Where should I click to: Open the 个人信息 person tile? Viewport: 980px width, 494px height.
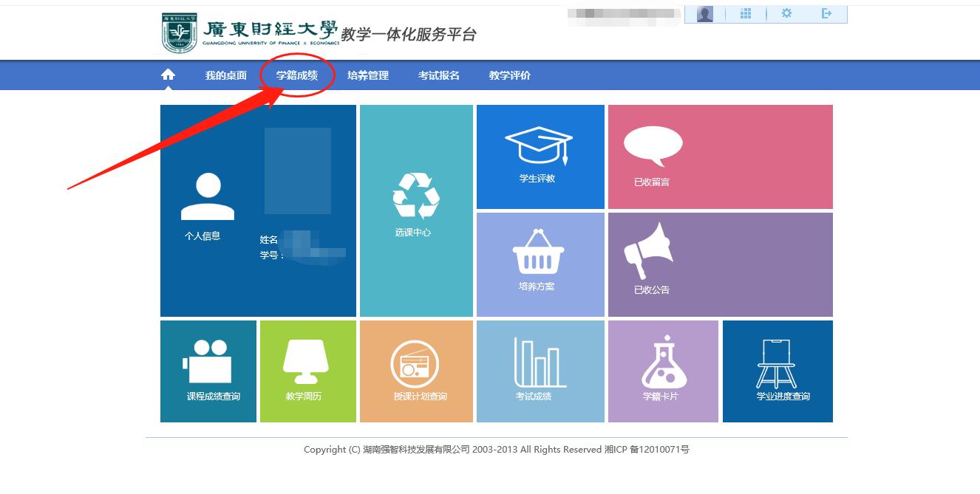tap(207, 207)
